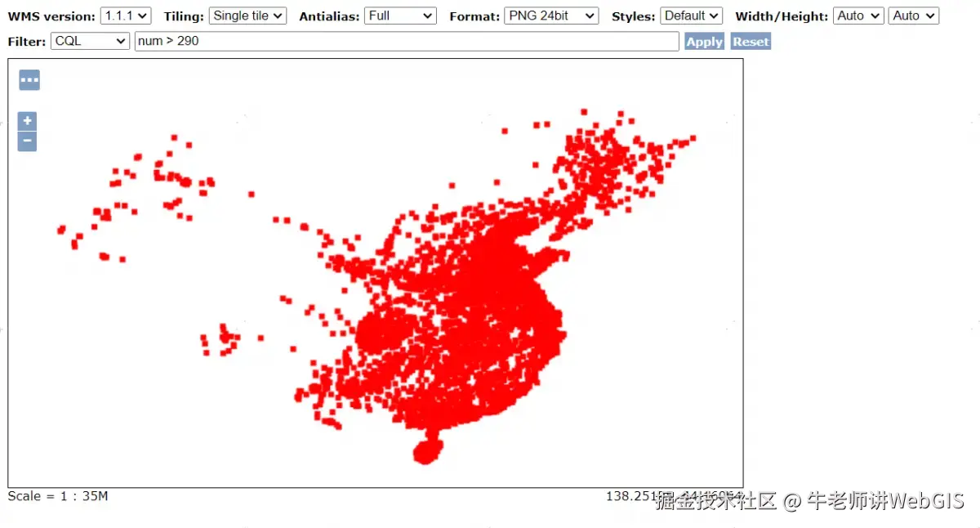This screenshot has height=528, width=980.
Task: Click the Styles label
Action: pyautogui.click(x=634, y=16)
